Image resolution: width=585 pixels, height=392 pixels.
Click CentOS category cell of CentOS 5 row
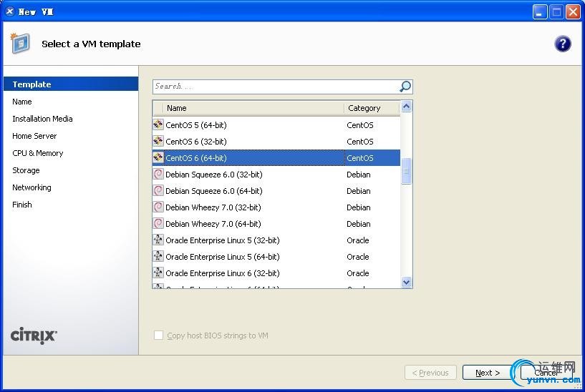tap(360, 125)
